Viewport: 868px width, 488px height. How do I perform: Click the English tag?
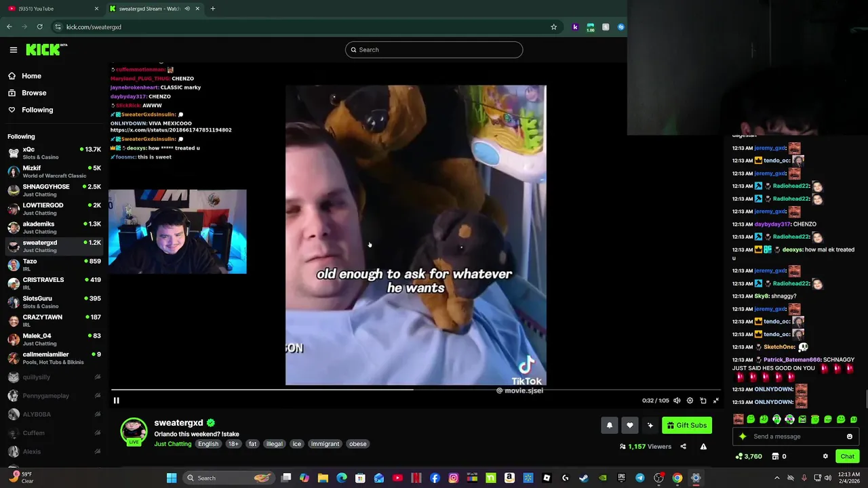click(x=208, y=444)
